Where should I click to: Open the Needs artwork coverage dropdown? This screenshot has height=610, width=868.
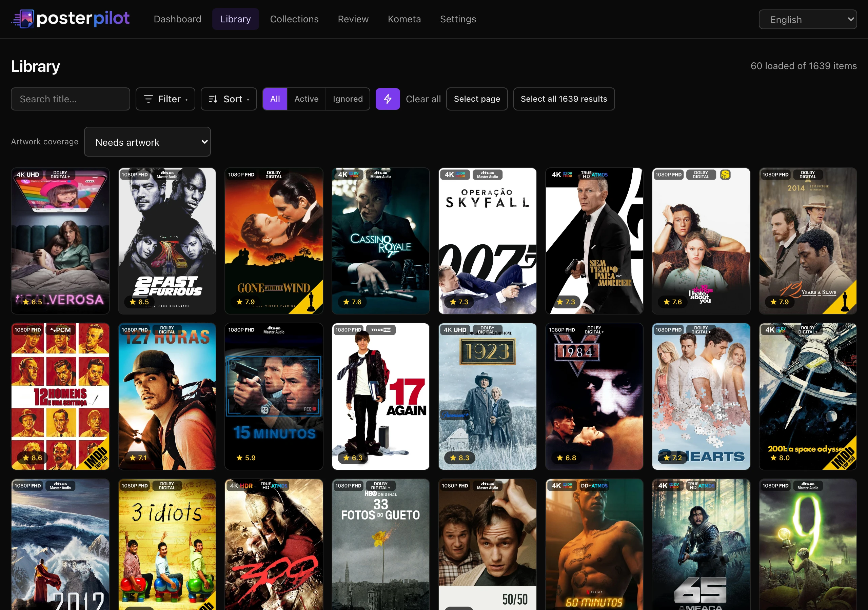pyautogui.click(x=147, y=142)
